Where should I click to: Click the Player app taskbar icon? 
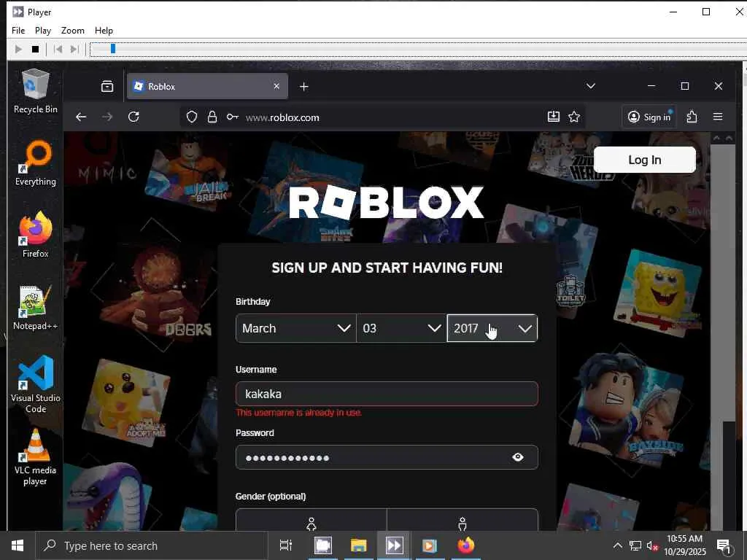click(x=394, y=545)
